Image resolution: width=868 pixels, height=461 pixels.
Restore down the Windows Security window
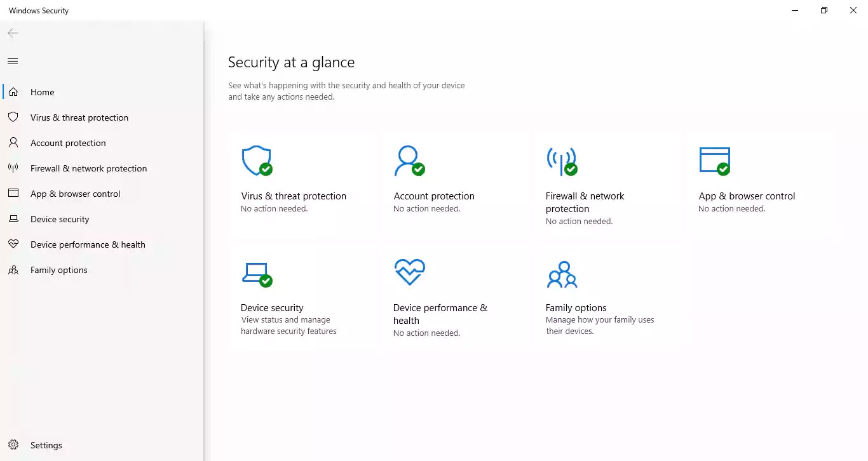pyautogui.click(x=824, y=10)
